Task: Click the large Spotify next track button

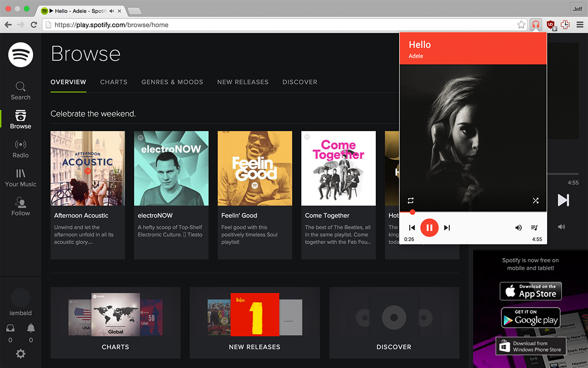Action: [x=563, y=200]
